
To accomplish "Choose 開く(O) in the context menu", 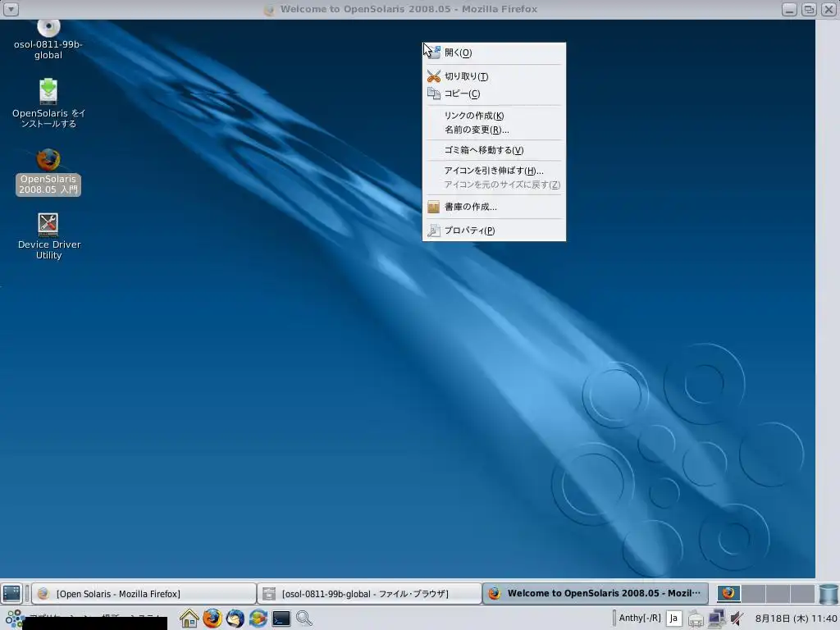I will coord(494,52).
